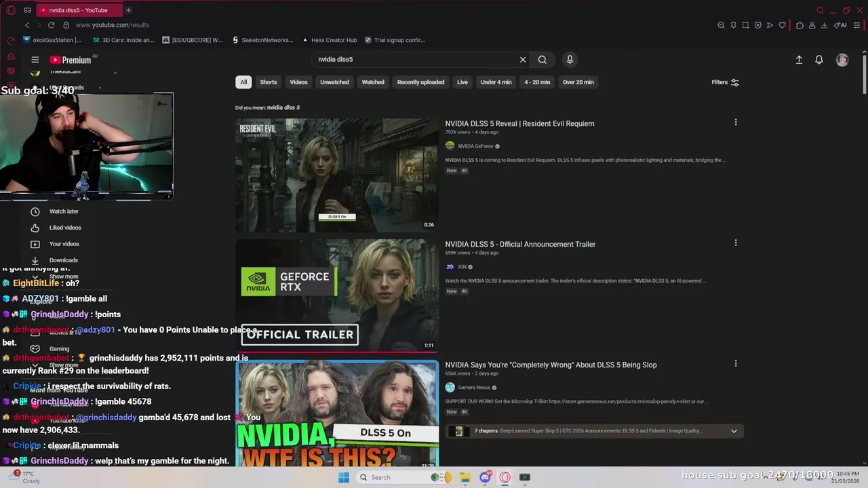Image resolution: width=868 pixels, height=488 pixels.
Task: Select the Watched filter chip
Action: 373,82
